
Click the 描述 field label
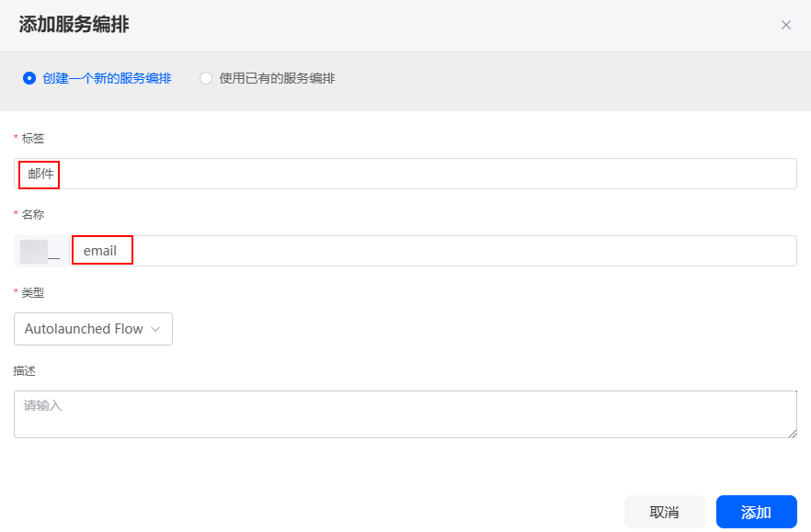click(24, 370)
